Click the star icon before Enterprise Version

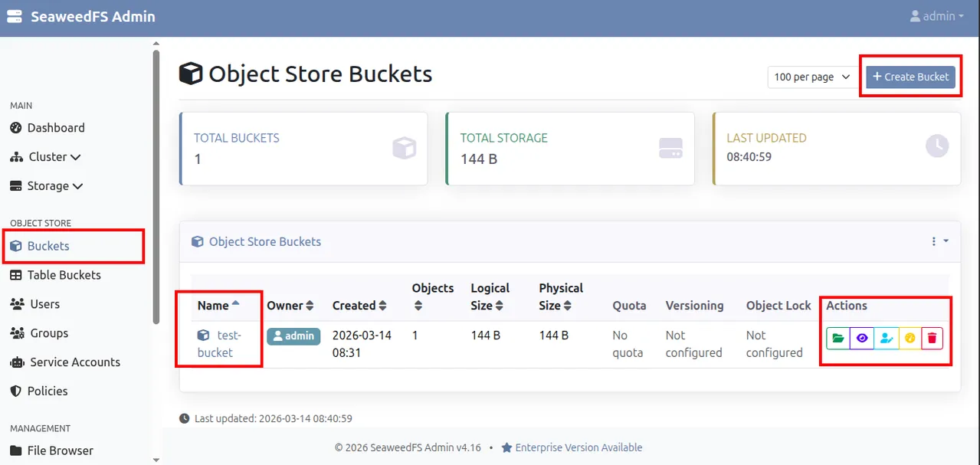point(506,447)
